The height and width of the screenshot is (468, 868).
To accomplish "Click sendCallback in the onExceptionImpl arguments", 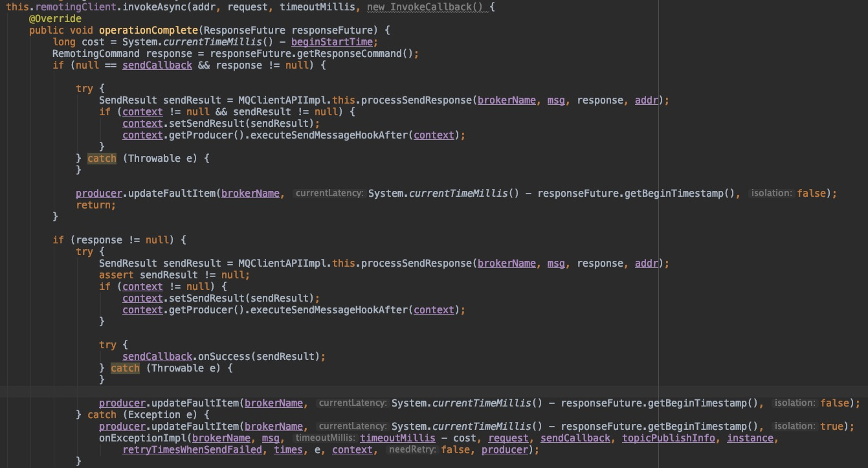I will [575, 438].
